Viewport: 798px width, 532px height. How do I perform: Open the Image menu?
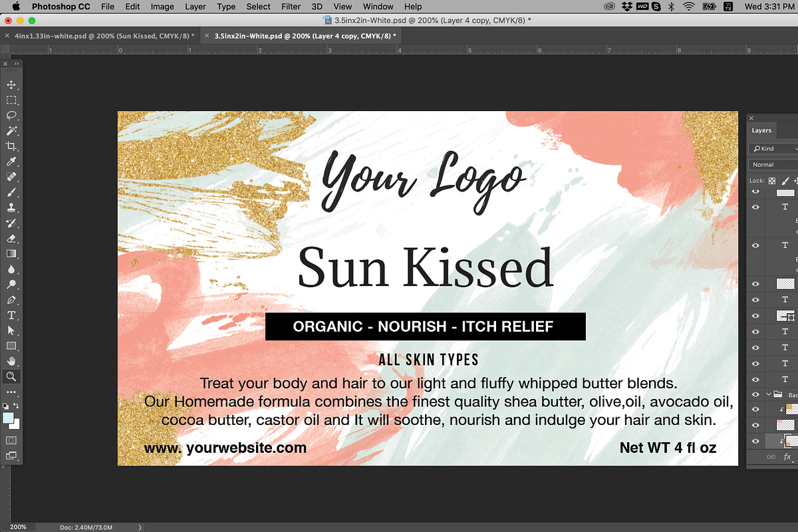(x=162, y=7)
